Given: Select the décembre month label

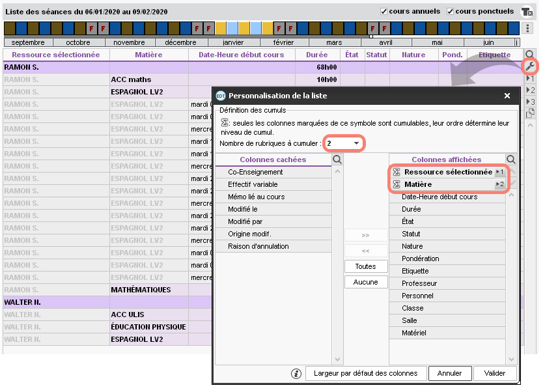Looking at the screenshot, I should point(181,42).
